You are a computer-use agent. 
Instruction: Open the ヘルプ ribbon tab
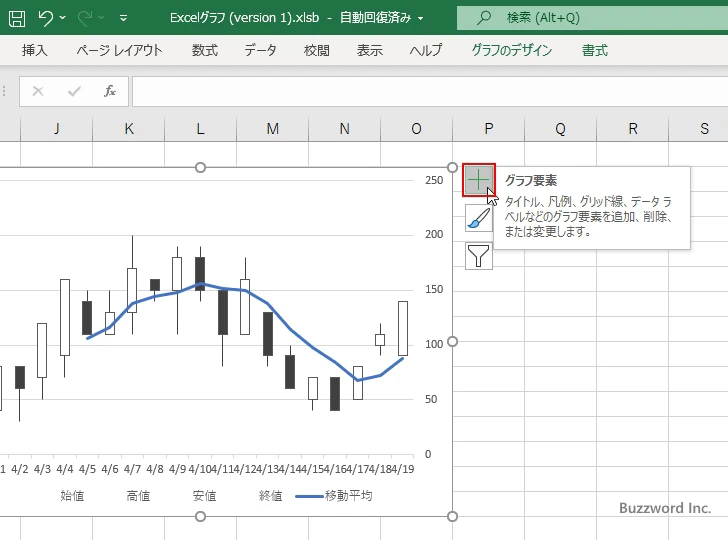(x=426, y=50)
